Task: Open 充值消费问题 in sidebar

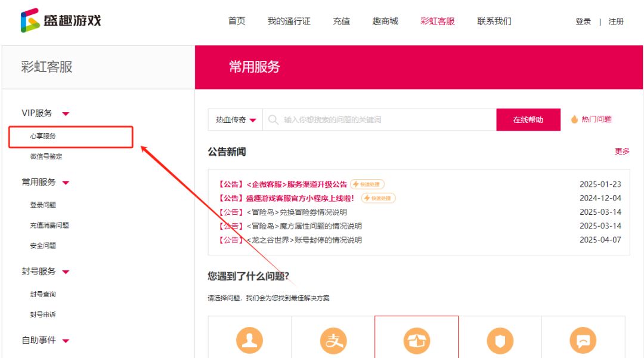Action: click(x=49, y=225)
